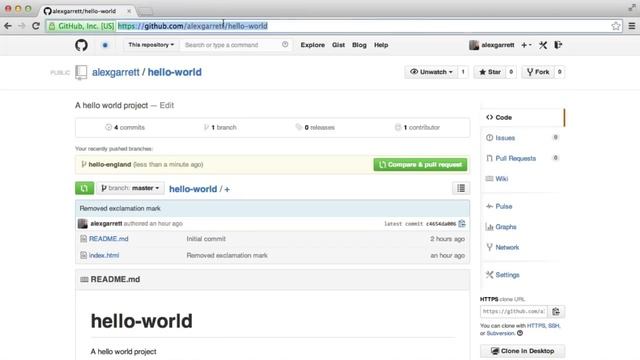This screenshot has height=360, width=640.
Task: Open index.html file link
Action: (x=104, y=255)
